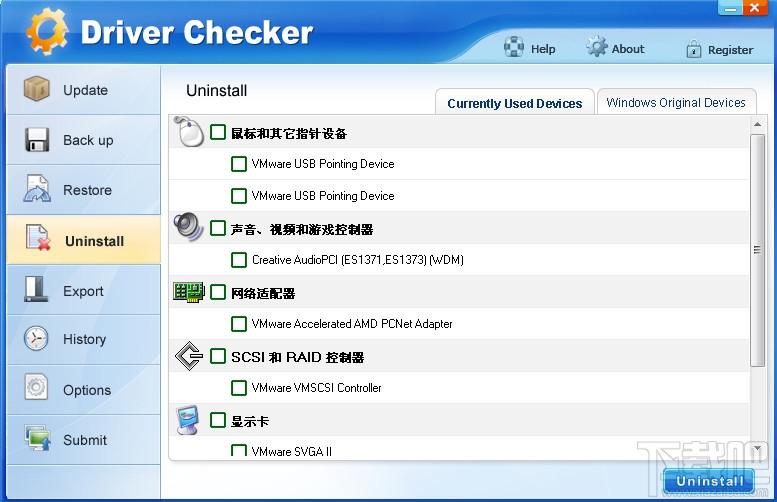The width and height of the screenshot is (777, 502).
Task: Click the speaker icon of the sound category
Action: click(188, 227)
